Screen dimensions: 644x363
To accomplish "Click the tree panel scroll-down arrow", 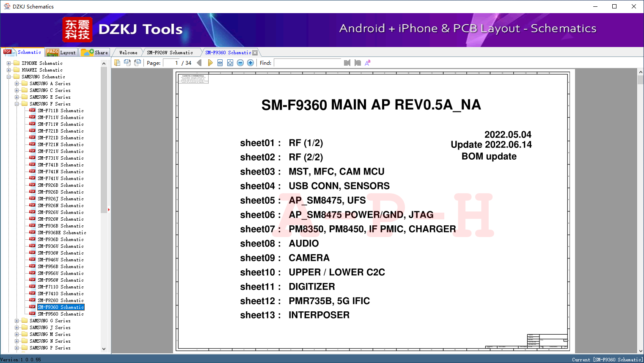I will click(104, 349).
